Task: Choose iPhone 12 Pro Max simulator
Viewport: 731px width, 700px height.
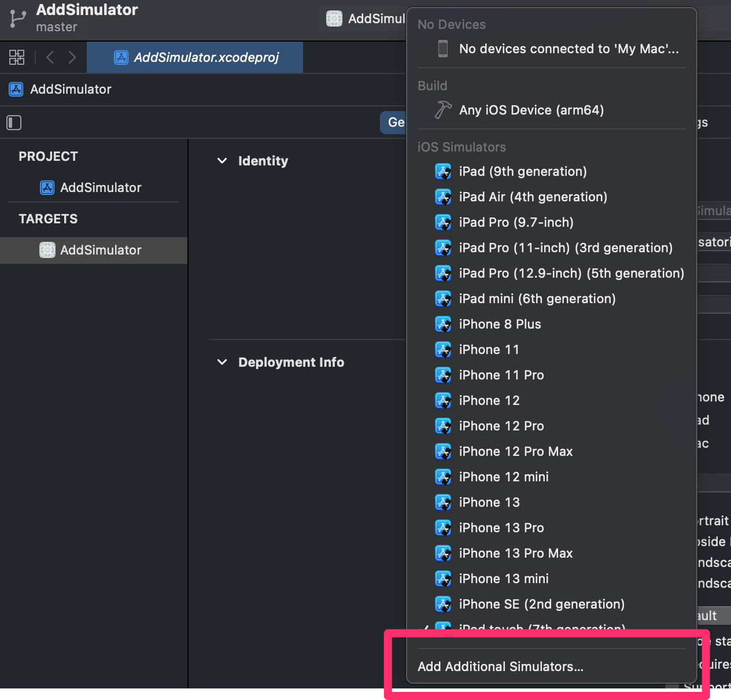Action: click(x=515, y=451)
